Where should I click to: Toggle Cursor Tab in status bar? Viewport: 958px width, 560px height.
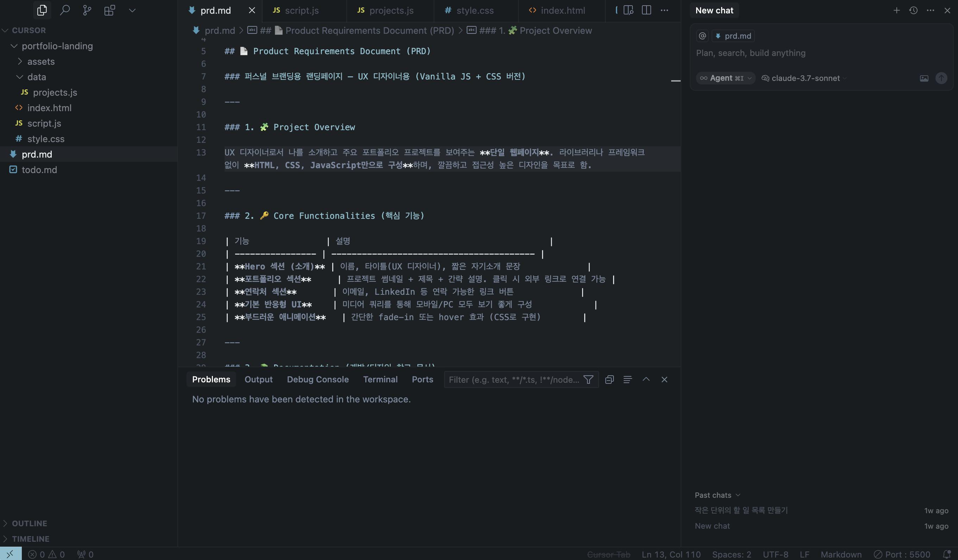pos(608,554)
